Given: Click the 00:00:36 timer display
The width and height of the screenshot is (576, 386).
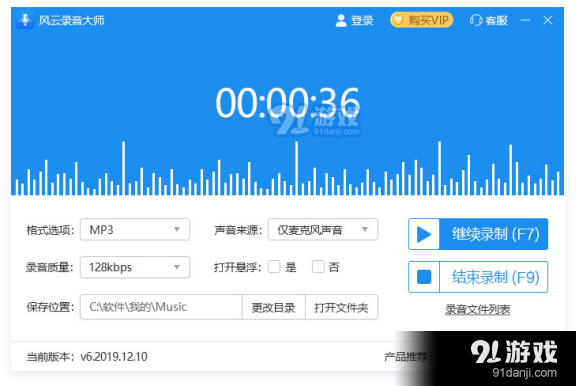Looking at the screenshot, I should click(287, 102).
